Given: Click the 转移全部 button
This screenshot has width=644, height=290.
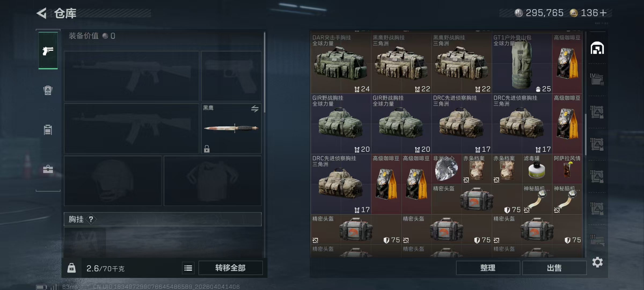Looking at the screenshot, I should click(x=230, y=268).
